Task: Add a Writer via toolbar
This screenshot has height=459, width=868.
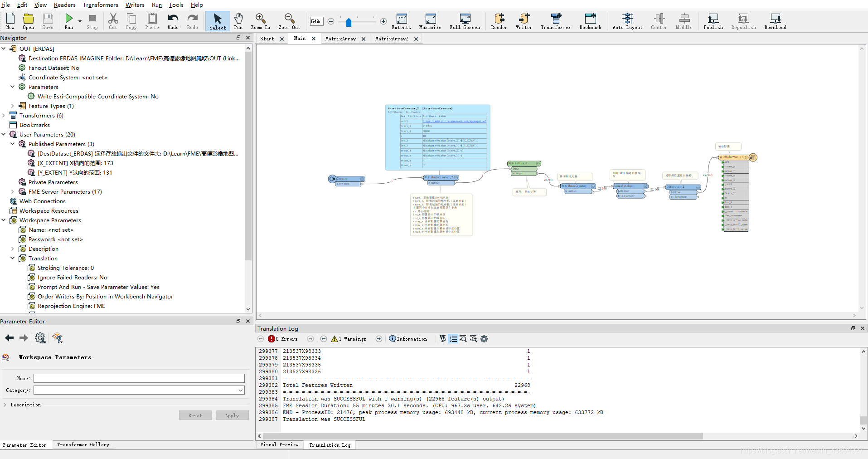Action: pyautogui.click(x=524, y=21)
